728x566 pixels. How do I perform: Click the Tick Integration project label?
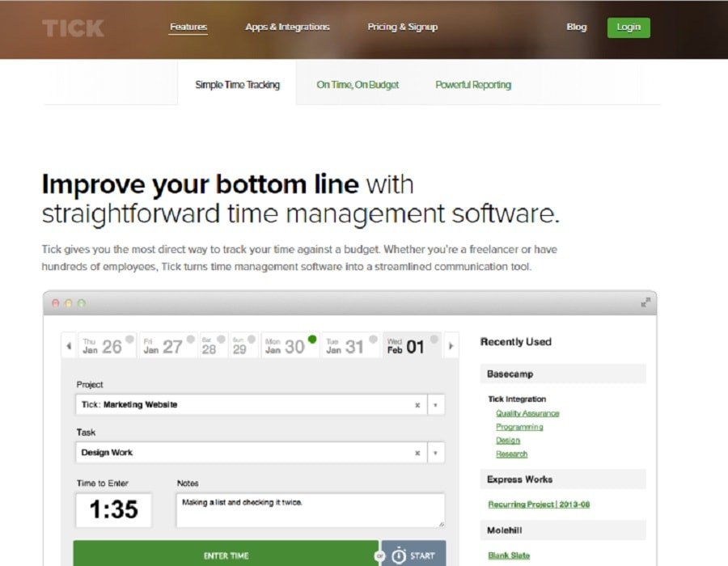click(x=517, y=399)
